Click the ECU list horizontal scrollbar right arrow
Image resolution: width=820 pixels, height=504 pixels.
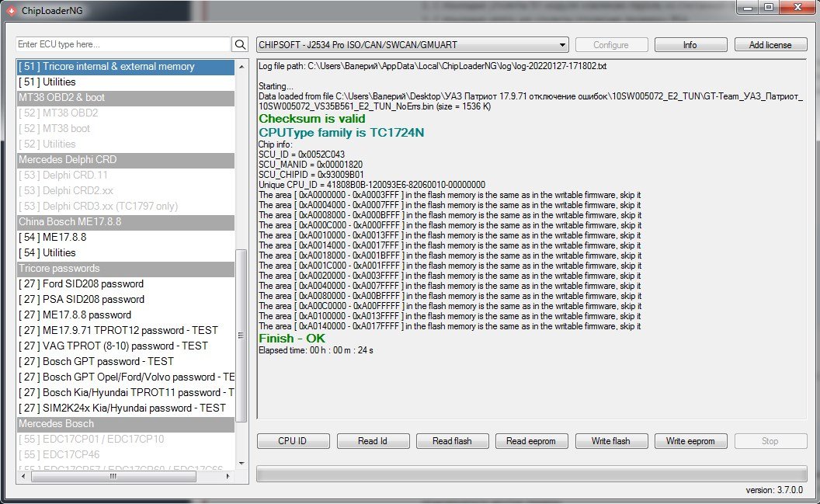(x=229, y=477)
